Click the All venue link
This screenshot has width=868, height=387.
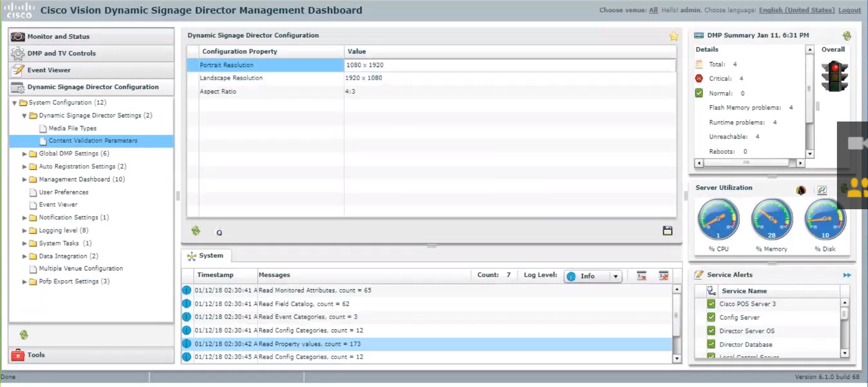tap(653, 10)
